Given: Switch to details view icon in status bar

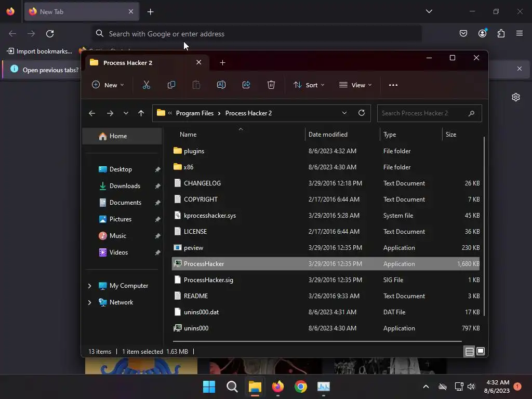Looking at the screenshot, I should point(469,352).
